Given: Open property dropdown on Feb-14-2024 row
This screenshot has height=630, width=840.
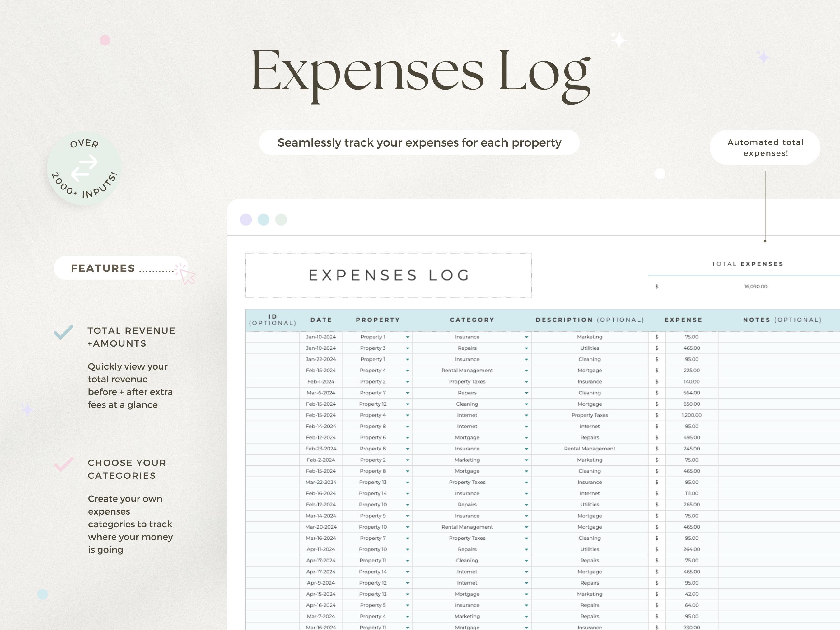Looking at the screenshot, I should [x=408, y=427].
